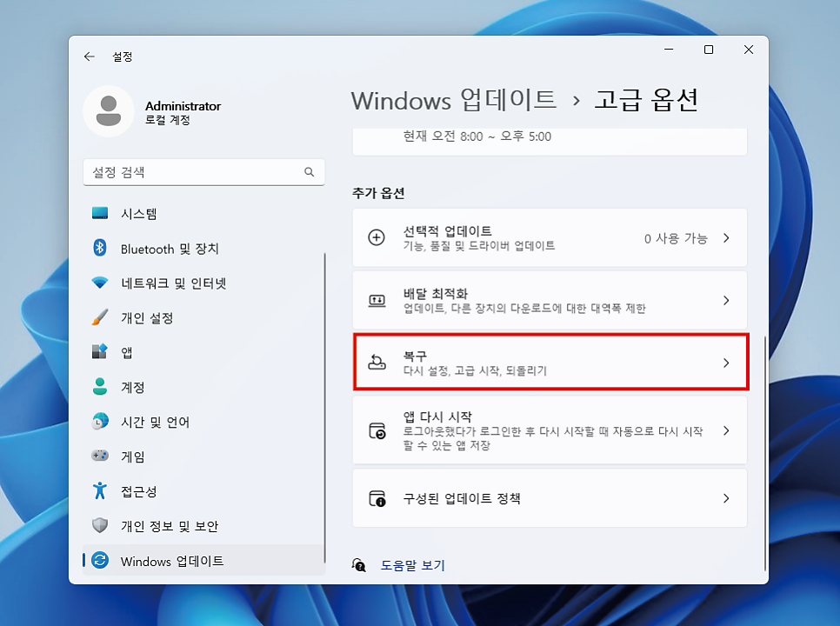Click the content pane vertical scrollbar
Screen dimensions: 840x626
pyautogui.click(x=764, y=454)
